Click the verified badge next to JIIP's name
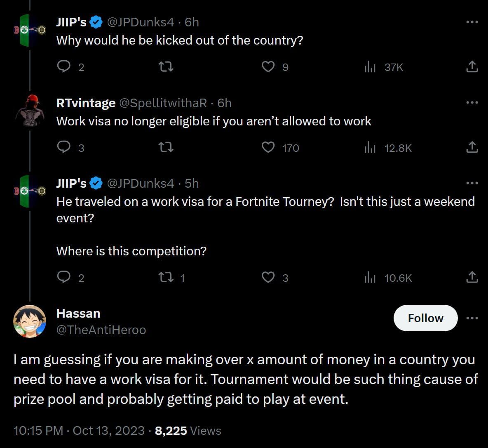This screenshot has width=488, height=448. pos(95,22)
